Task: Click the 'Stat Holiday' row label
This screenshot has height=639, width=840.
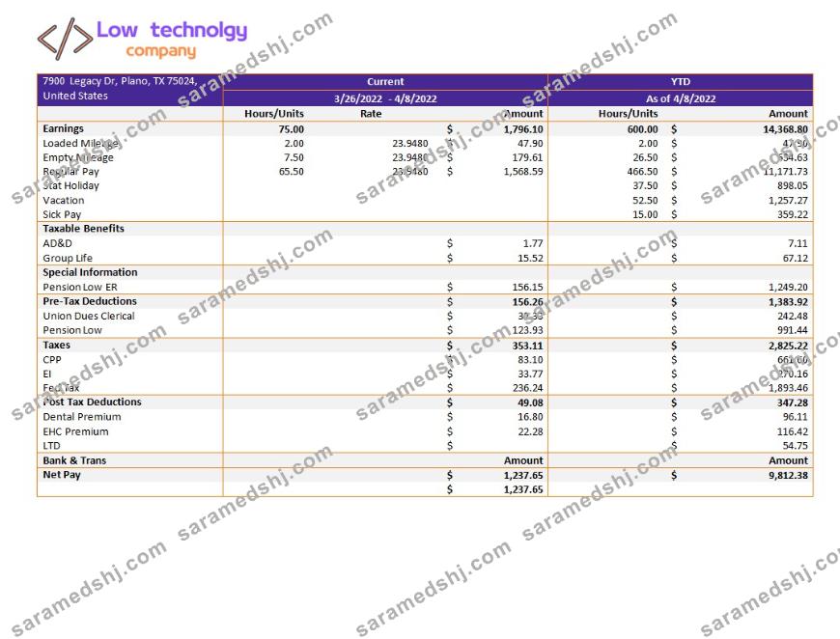Action: coord(70,186)
